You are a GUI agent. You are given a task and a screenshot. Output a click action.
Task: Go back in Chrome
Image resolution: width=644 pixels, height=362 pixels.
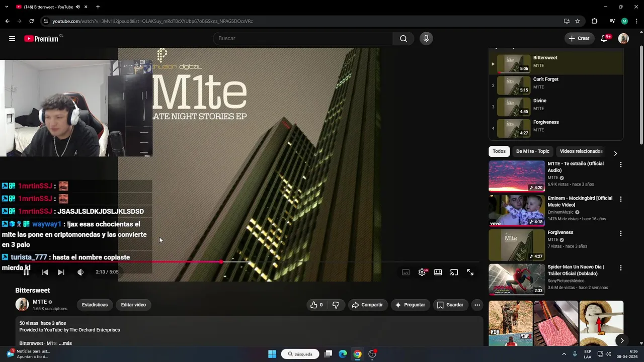[x=7, y=21]
